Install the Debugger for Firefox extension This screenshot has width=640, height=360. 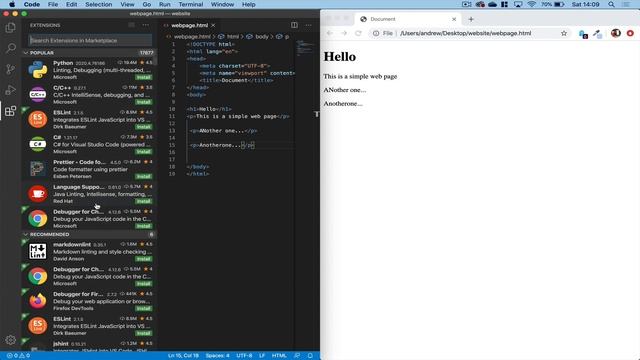pyautogui.click(x=144, y=309)
